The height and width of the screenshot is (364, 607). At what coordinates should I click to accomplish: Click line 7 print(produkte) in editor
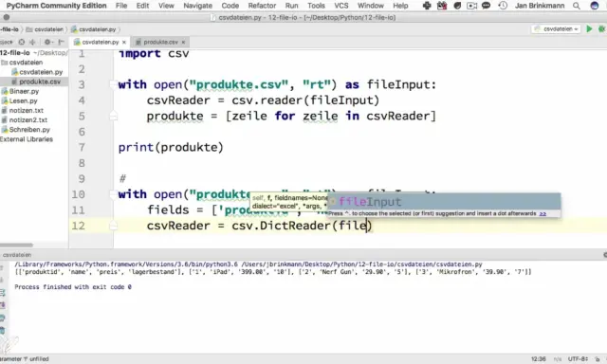[171, 147]
